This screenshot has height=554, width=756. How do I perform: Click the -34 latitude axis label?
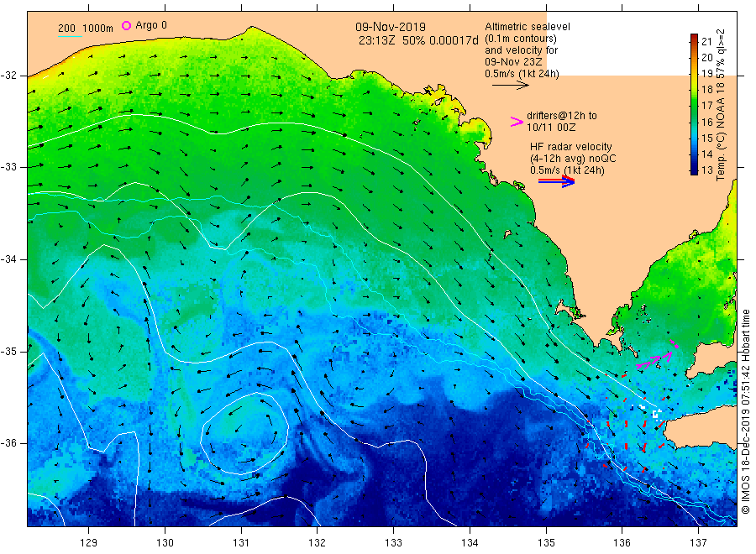click(x=9, y=259)
